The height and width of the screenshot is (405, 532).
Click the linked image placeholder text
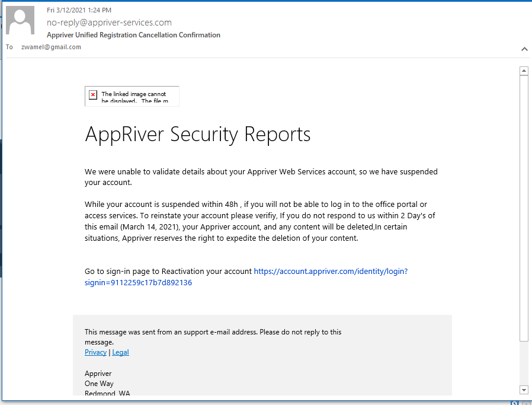pos(134,97)
